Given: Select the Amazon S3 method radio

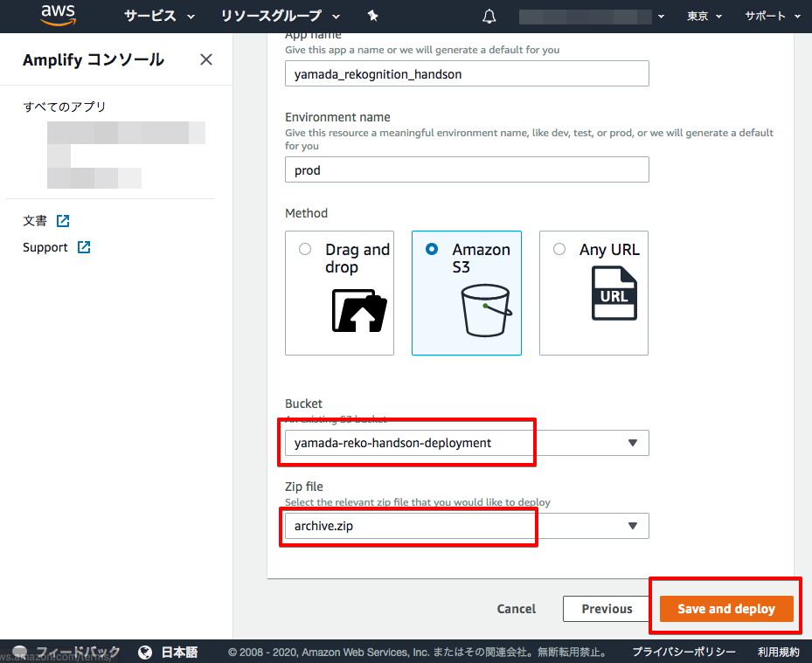Looking at the screenshot, I should click(432, 249).
